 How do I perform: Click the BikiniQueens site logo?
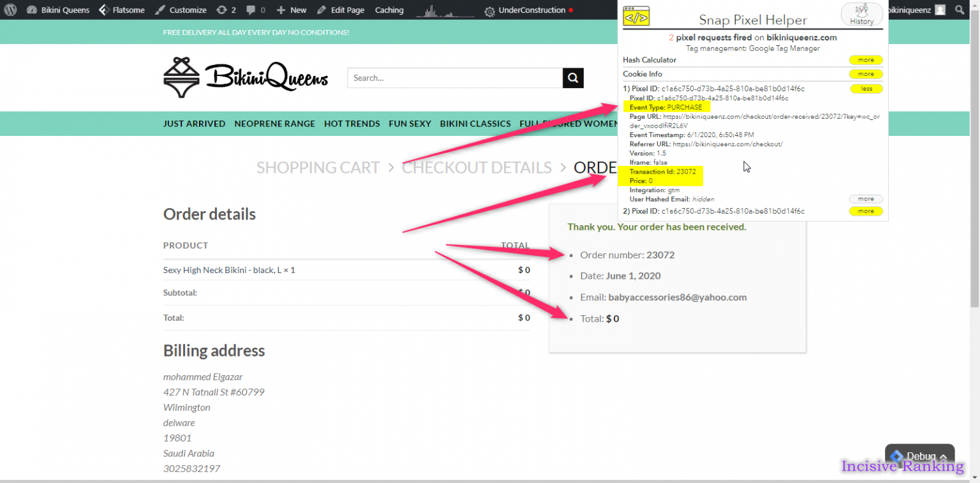[x=246, y=78]
